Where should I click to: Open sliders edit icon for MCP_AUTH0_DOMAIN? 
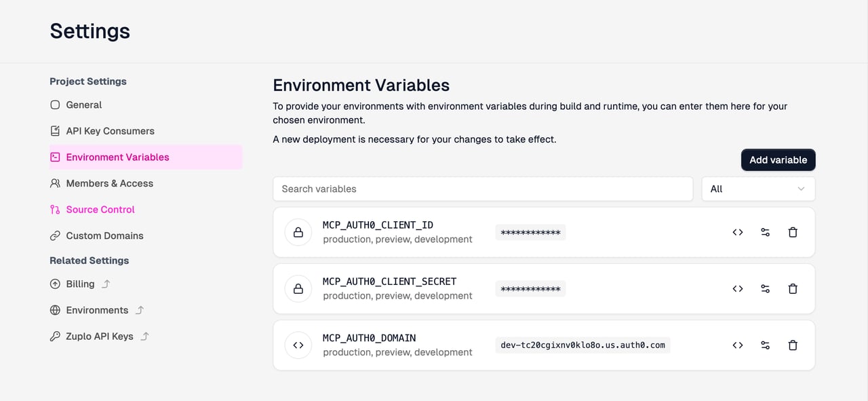[765, 345]
